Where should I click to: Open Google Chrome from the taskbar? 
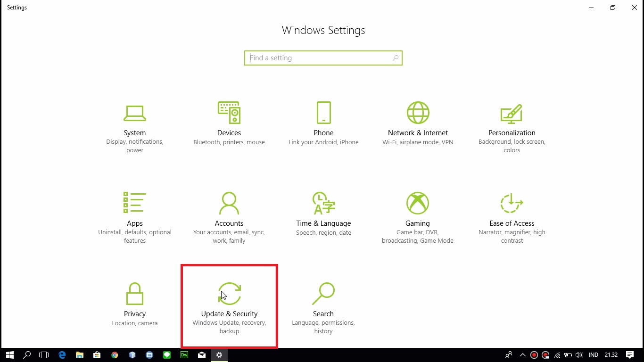click(x=115, y=355)
